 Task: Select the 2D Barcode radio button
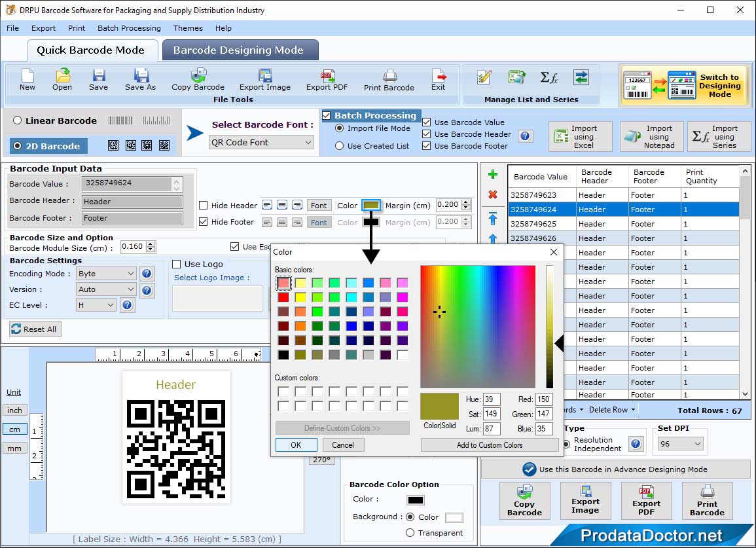pyautogui.click(x=18, y=146)
